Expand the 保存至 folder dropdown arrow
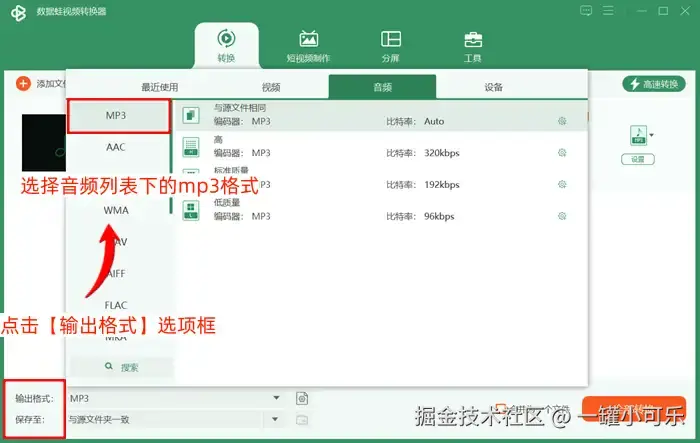The image size is (700, 443). point(275,419)
